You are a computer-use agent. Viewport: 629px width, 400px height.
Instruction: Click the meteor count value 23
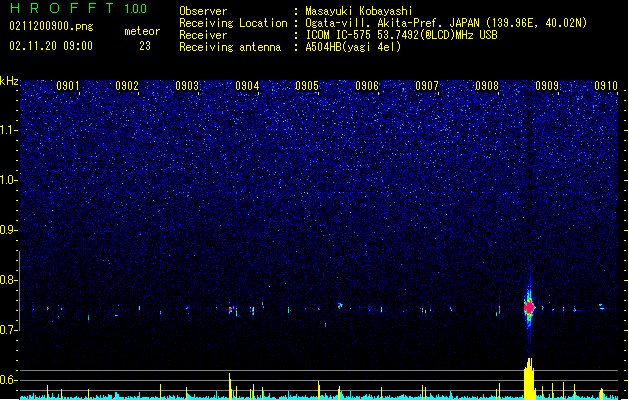coord(145,46)
